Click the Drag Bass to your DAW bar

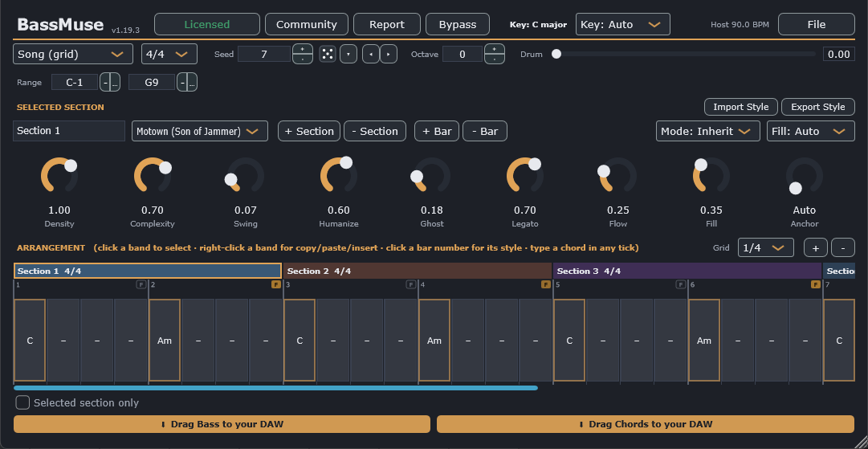222,424
